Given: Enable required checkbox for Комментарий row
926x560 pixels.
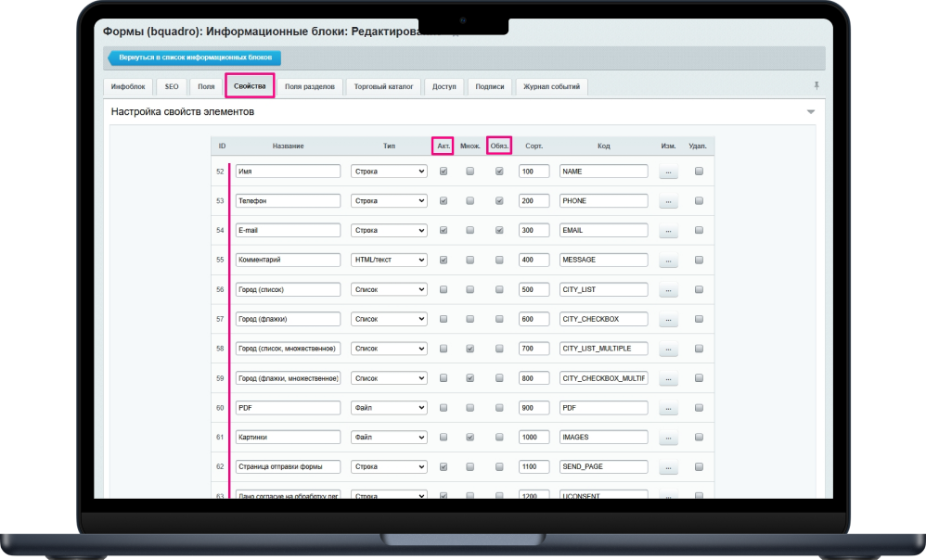Looking at the screenshot, I should [499, 260].
